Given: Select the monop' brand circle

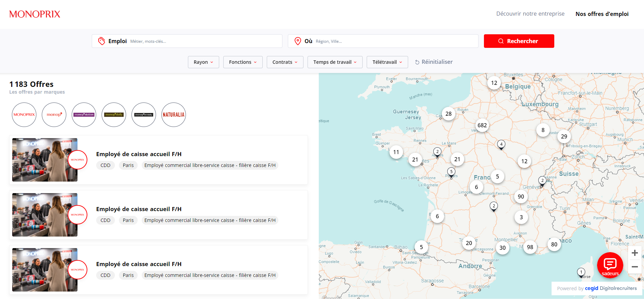Looking at the screenshot, I should pos(54,115).
